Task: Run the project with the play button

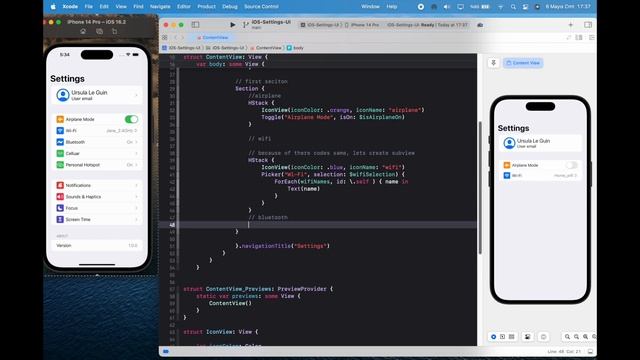Action: click(233, 25)
